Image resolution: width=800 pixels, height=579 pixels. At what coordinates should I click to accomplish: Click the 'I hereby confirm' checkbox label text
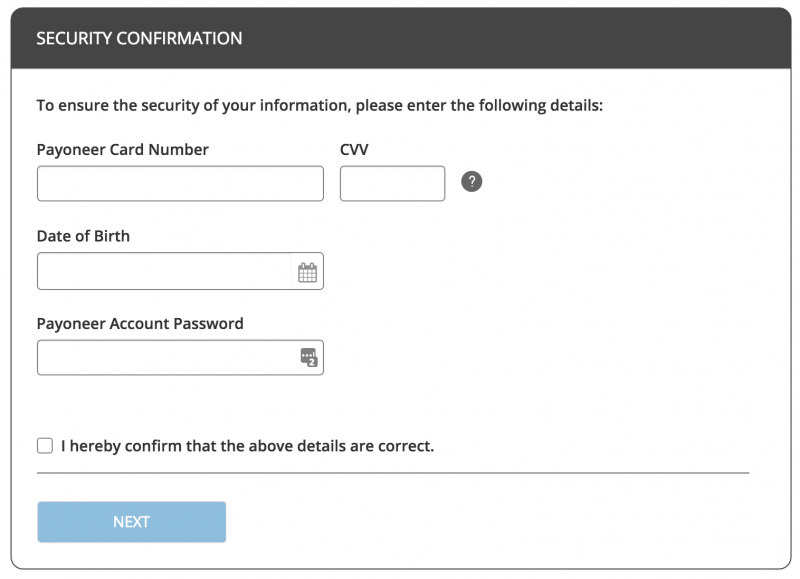[x=247, y=446]
